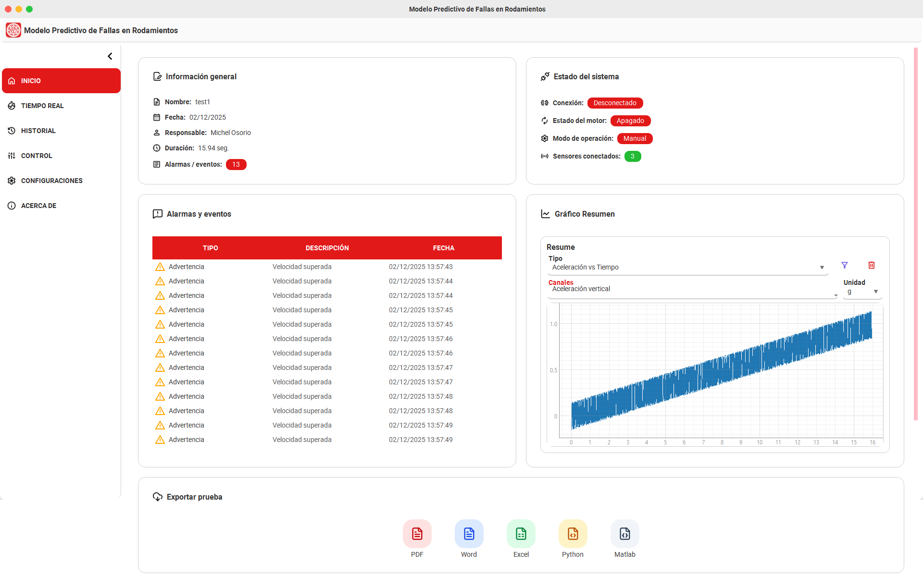The width and height of the screenshot is (923, 588).
Task: Open Configuraciones in the sidebar
Action: click(x=52, y=181)
